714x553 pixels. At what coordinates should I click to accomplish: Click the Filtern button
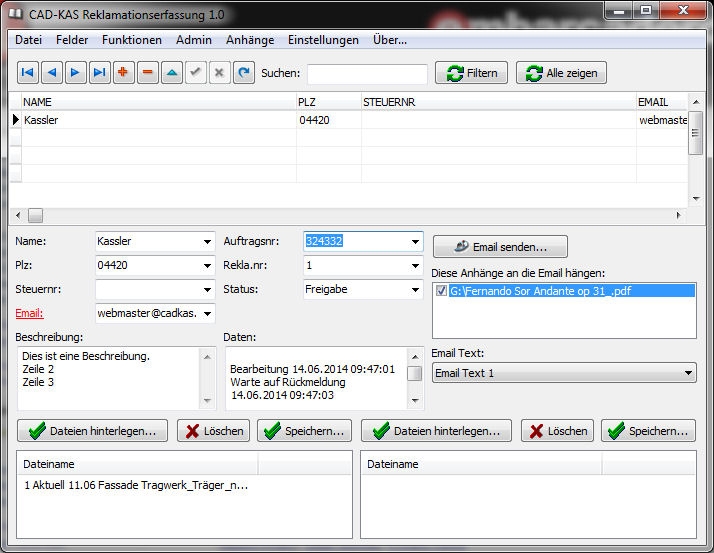point(471,73)
